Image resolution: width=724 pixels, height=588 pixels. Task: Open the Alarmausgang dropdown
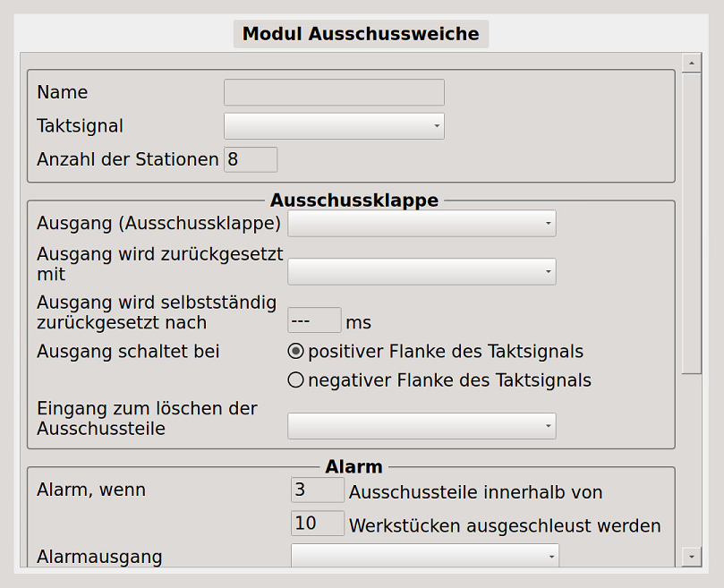424,556
